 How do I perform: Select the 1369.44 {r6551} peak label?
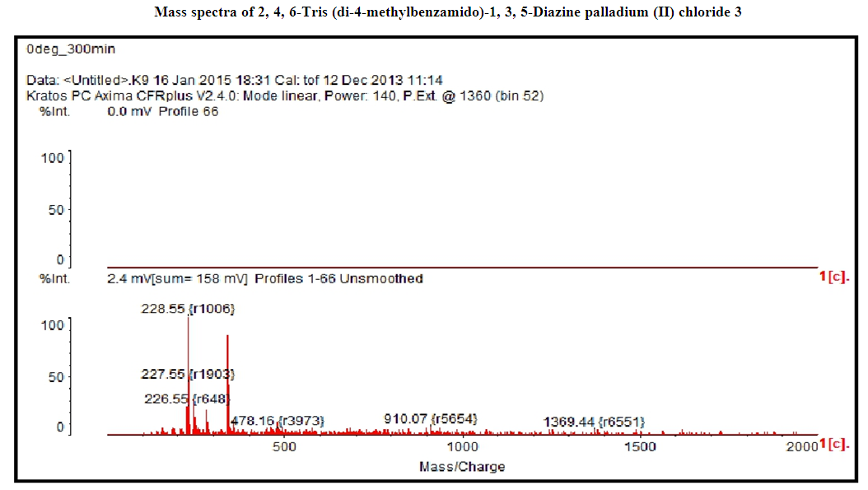pos(593,422)
